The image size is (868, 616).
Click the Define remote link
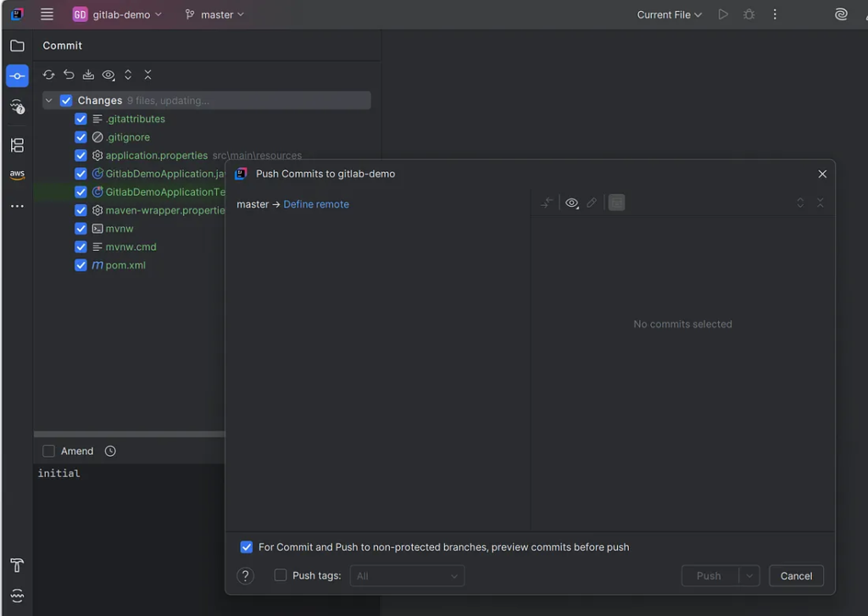pyautogui.click(x=316, y=204)
